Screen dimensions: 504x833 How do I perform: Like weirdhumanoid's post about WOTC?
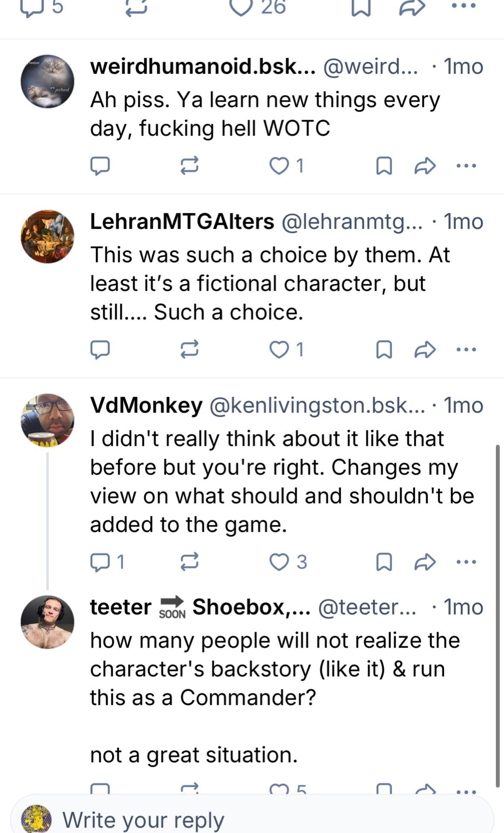(279, 166)
